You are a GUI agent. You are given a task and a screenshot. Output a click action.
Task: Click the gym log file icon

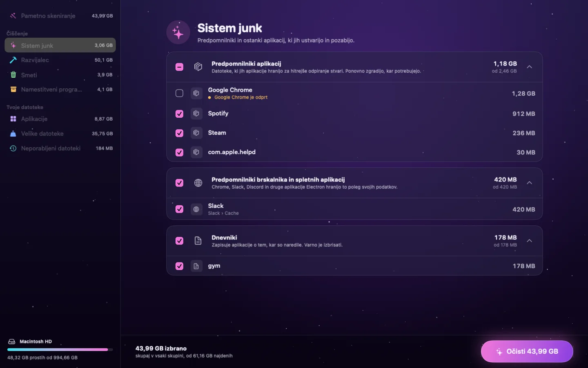pyautogui.click(x=196, y=266)
